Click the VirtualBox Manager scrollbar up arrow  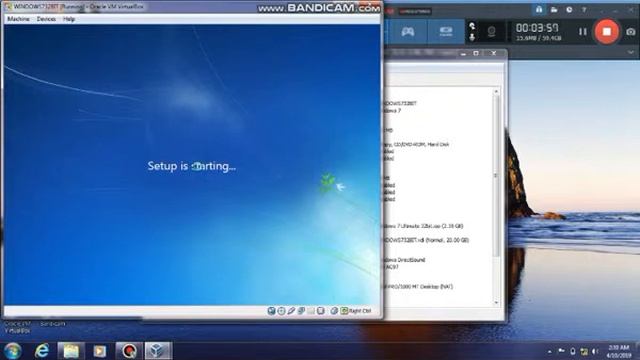coord(496,92)
